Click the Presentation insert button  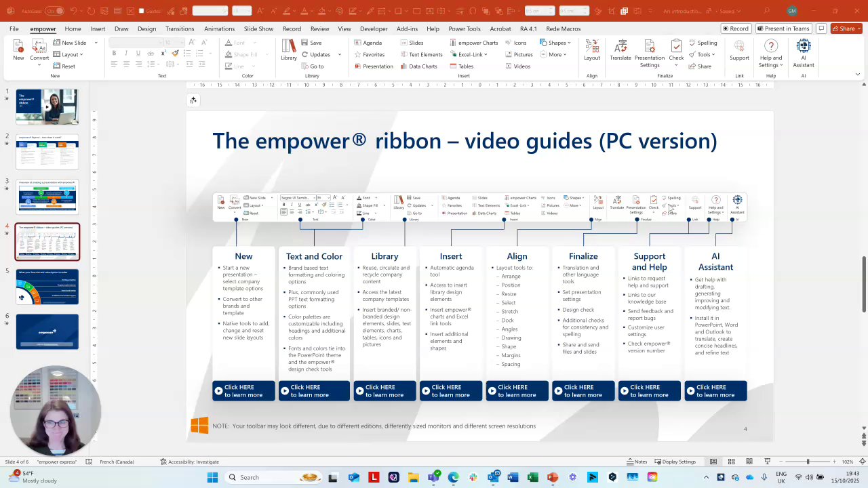(x=374, y=66)
